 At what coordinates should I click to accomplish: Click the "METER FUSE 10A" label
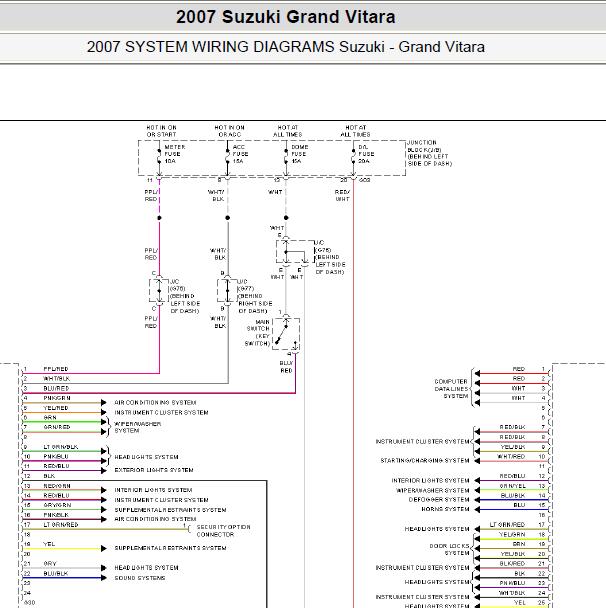point(175,154)
